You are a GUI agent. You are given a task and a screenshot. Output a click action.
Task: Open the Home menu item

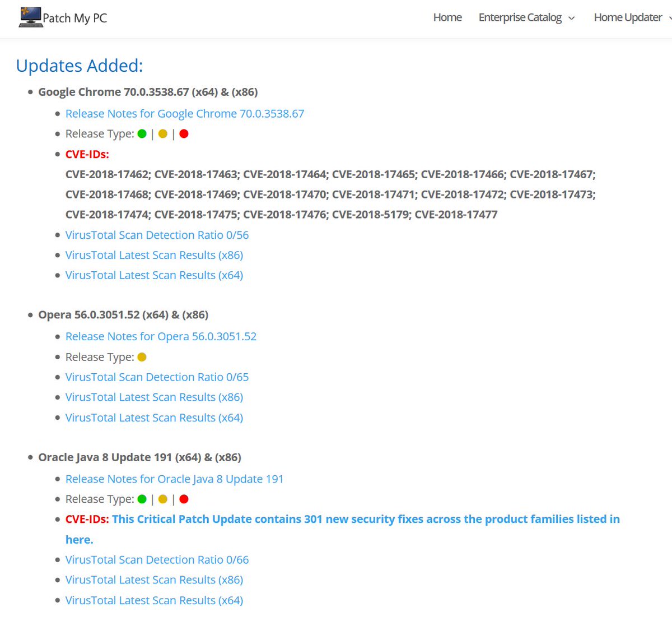(x=447, y=17)
